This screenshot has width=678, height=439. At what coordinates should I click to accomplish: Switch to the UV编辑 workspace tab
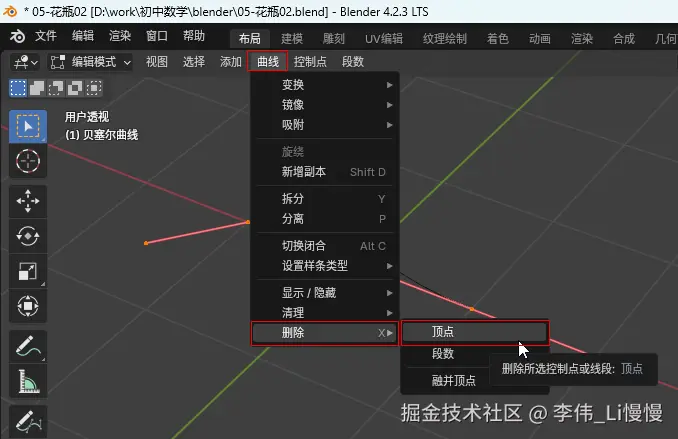384,39
